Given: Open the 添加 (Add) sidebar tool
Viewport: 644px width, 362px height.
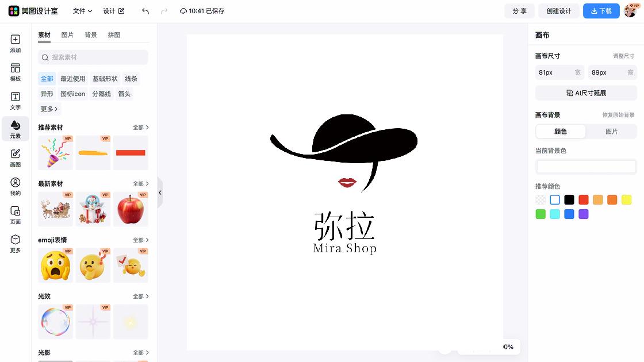Looking at the screenshot, I should (x=15, y=44).
